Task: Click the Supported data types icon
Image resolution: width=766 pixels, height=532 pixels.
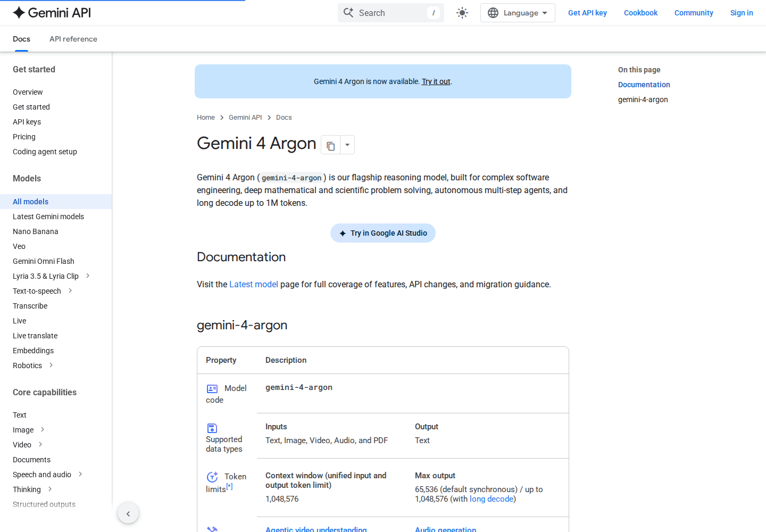Action: (212, 428)
